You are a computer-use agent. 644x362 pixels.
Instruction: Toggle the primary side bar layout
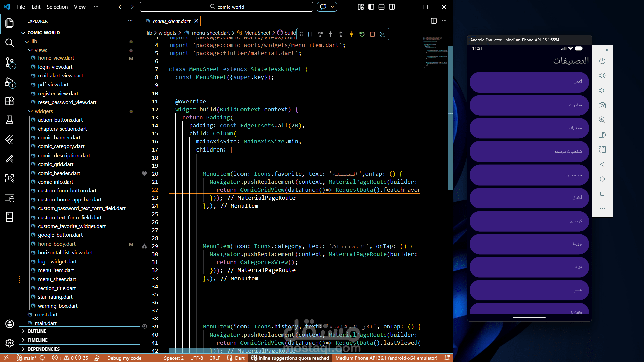pos(371,7)
